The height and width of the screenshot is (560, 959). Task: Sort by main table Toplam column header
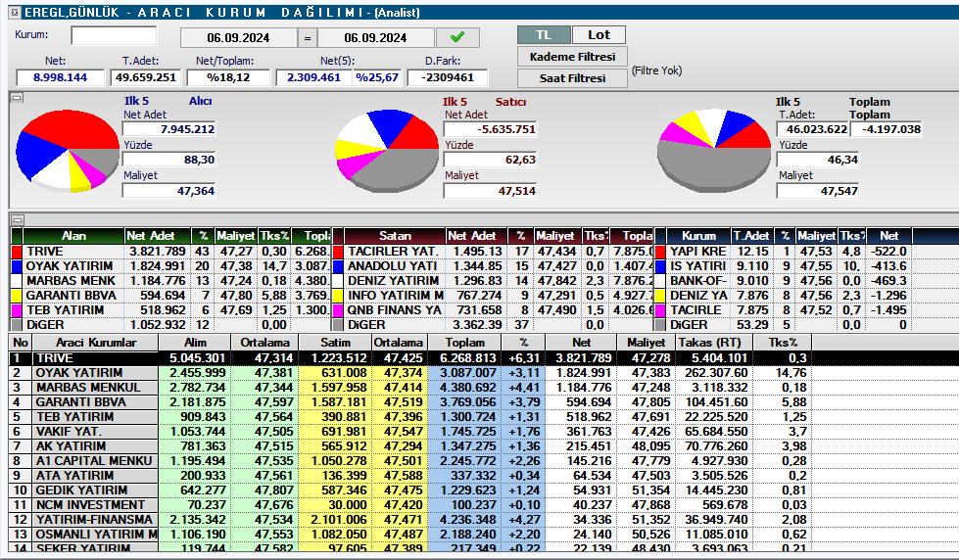(x=465, y=343)
